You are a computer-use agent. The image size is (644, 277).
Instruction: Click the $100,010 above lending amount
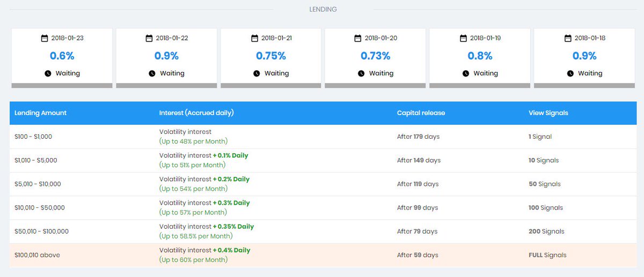[37, 255]
